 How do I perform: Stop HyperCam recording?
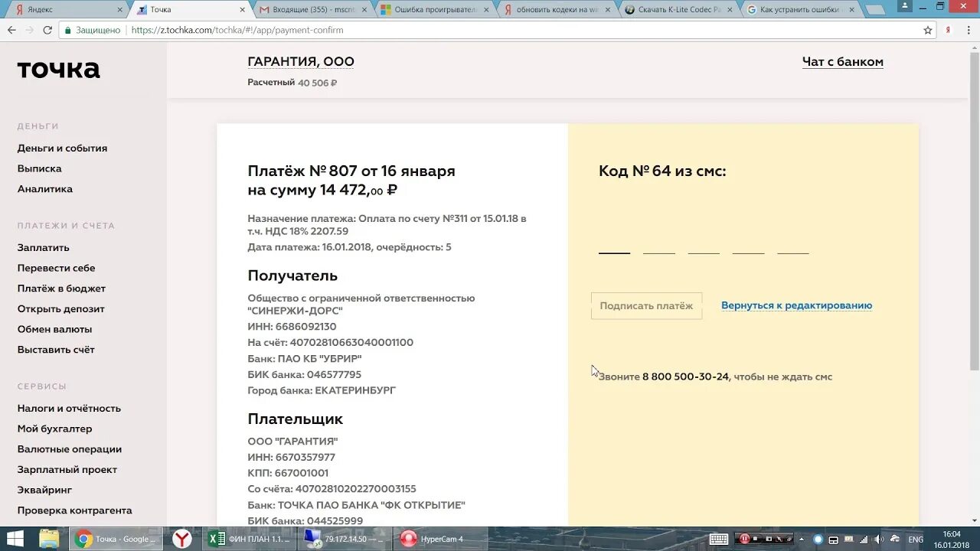tap(756, 539)
